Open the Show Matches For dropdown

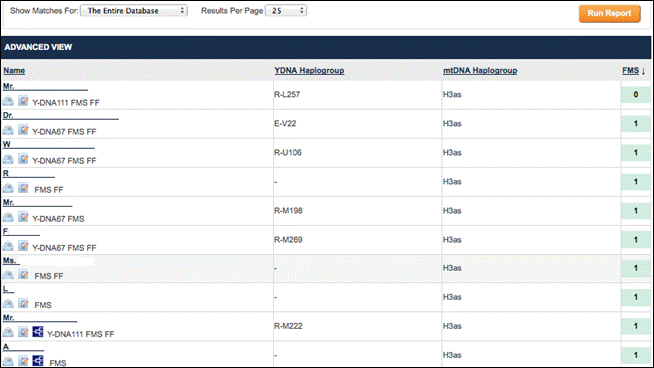pos(134,10)
